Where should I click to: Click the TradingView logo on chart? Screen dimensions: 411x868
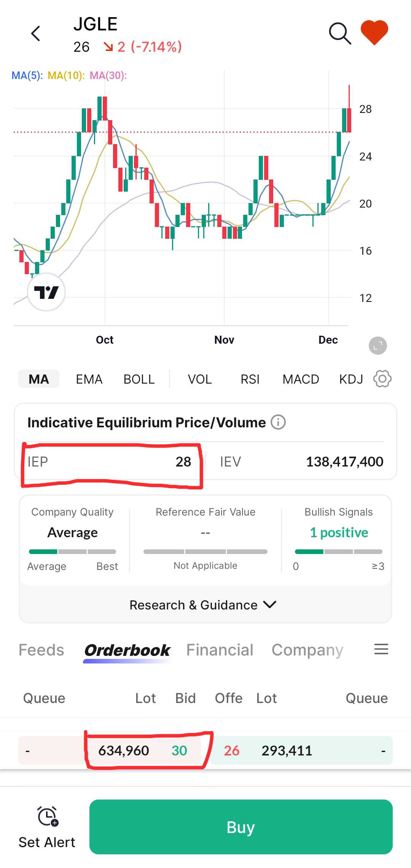click(46, 292)
